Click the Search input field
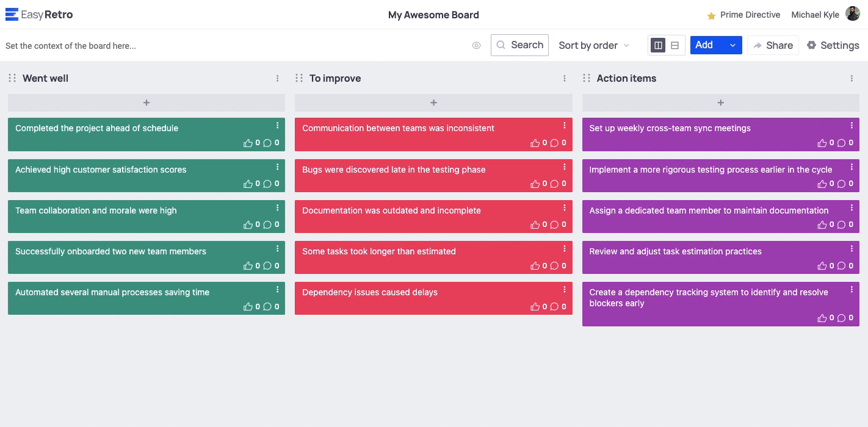Screen dimensions: 868x427 [520, 45]
